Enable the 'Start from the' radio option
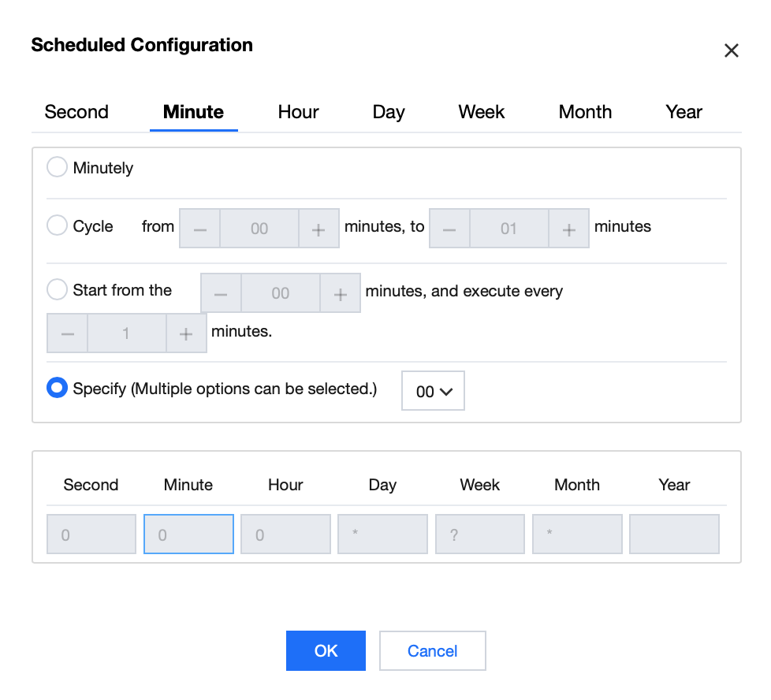This screenshot has height=700, width=771. 58,290
